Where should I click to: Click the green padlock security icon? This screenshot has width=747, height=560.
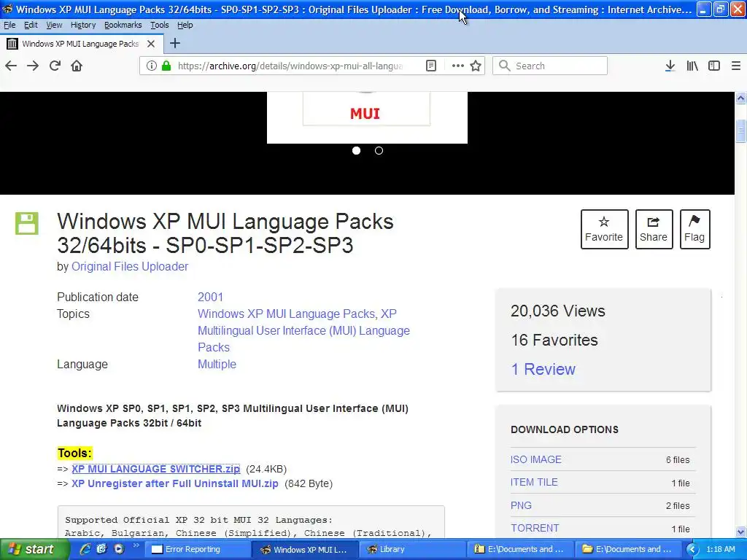166,66
